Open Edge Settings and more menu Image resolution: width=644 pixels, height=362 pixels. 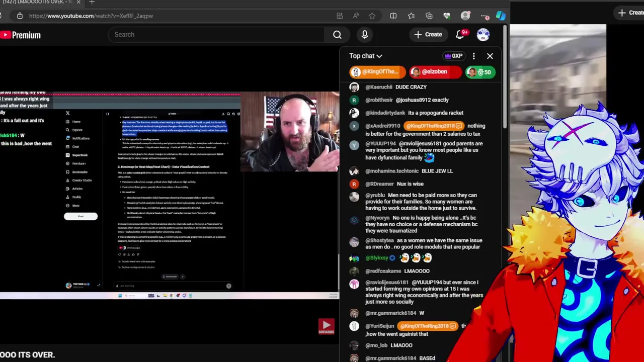click(484, 16)
